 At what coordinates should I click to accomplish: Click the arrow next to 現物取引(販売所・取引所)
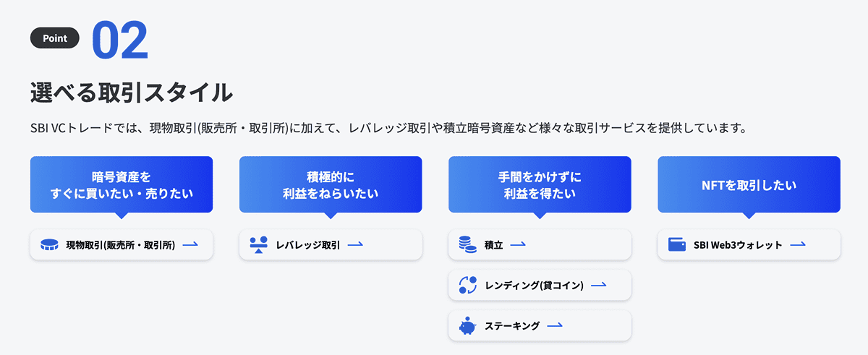pyautogui.click(x=190, y=244)
